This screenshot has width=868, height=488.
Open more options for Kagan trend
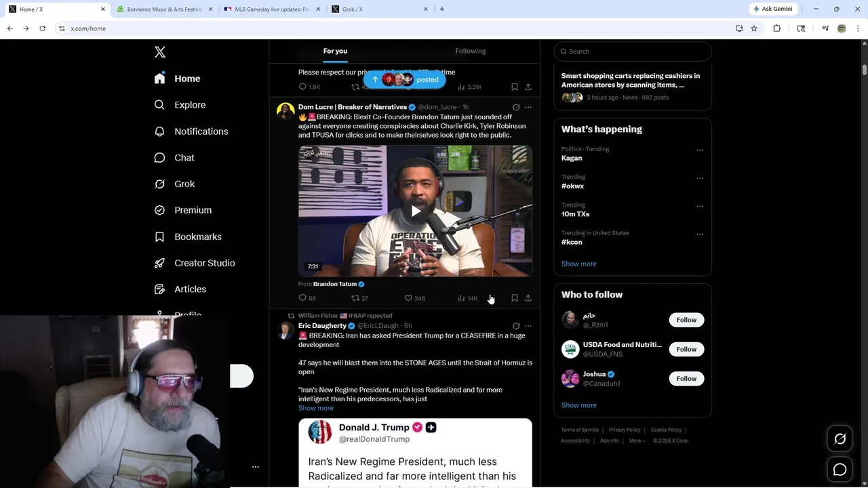700,150
